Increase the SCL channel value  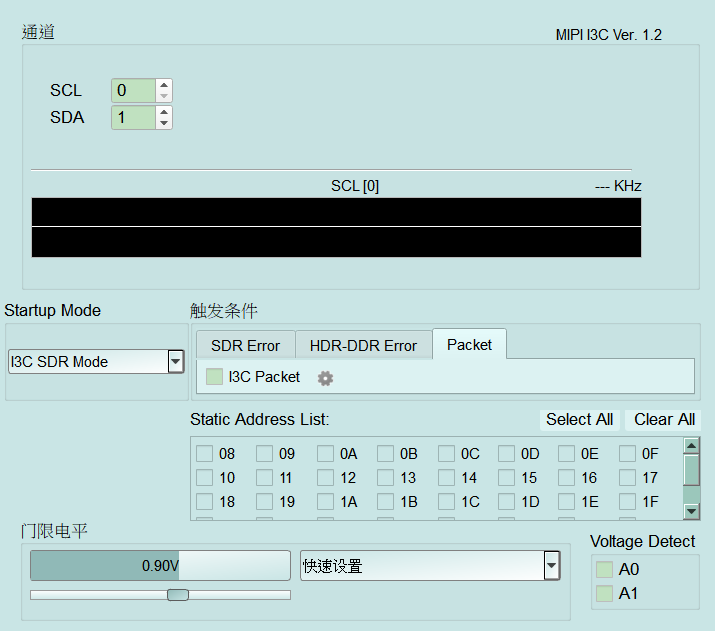click(164, 85)
